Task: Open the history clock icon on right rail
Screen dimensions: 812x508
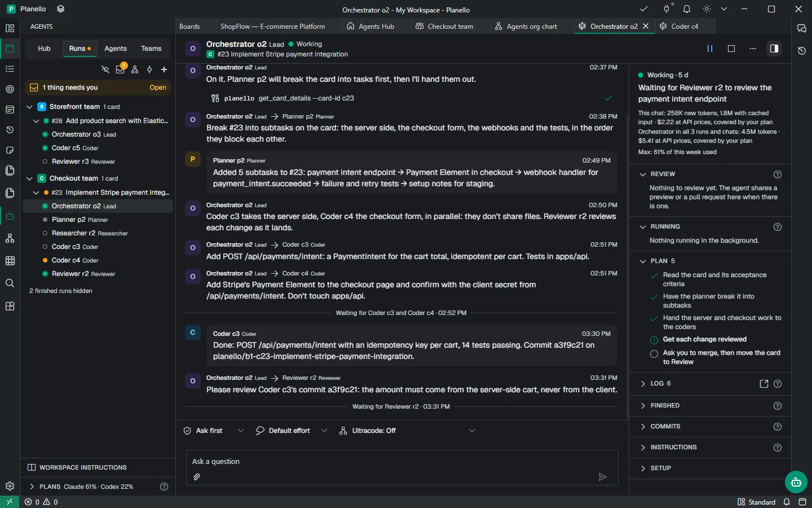Action: pos(802,51)
